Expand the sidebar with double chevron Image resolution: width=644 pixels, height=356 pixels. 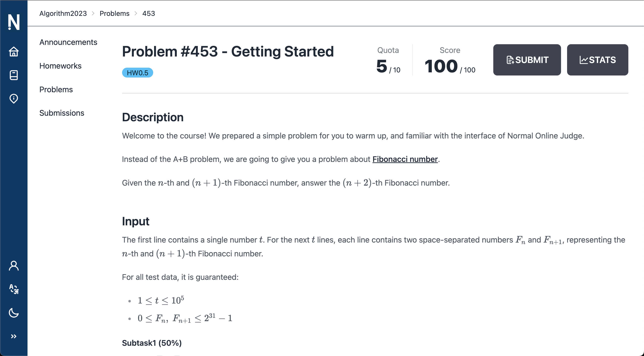coord(14,336)
